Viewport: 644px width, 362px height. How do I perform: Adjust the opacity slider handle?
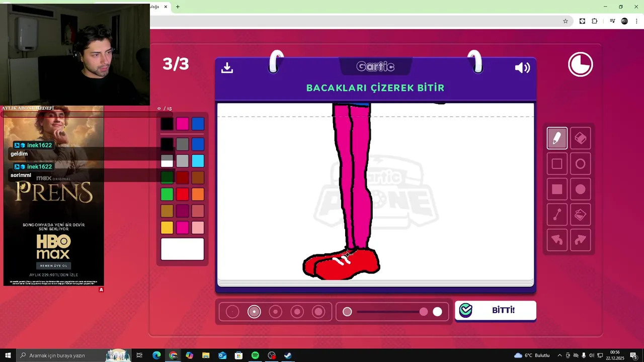point(424,312)
